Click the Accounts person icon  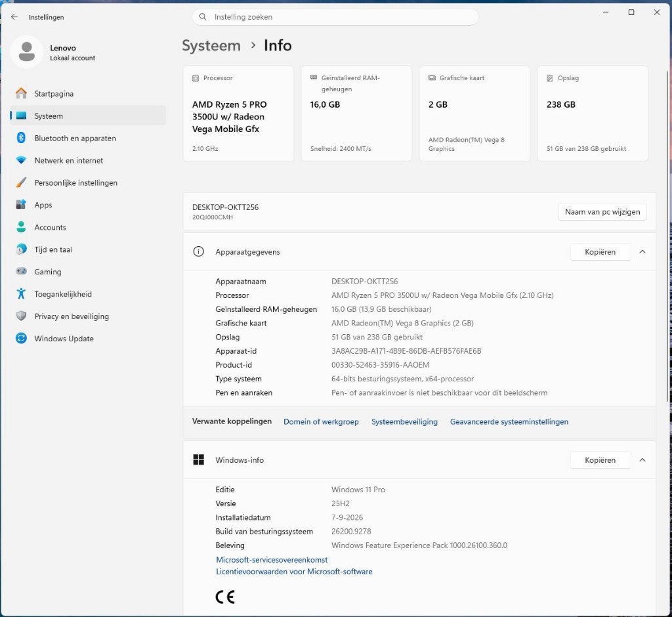(x=21, y=227)
